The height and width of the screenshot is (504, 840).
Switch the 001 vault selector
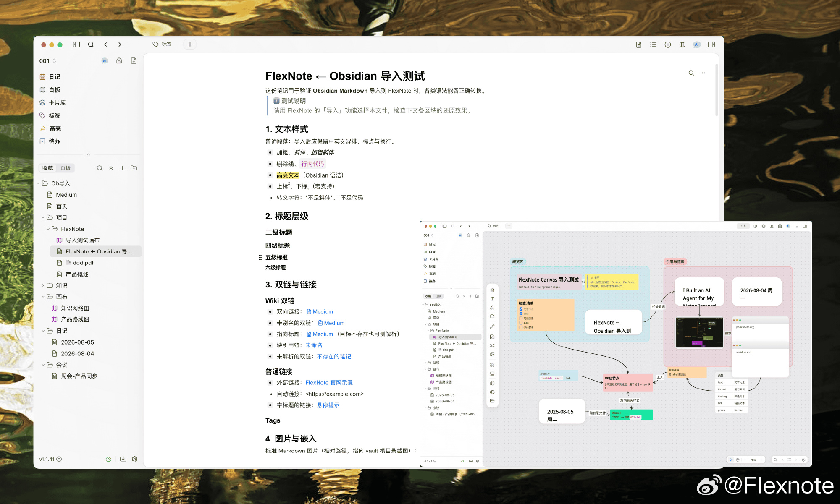point(48,61)
